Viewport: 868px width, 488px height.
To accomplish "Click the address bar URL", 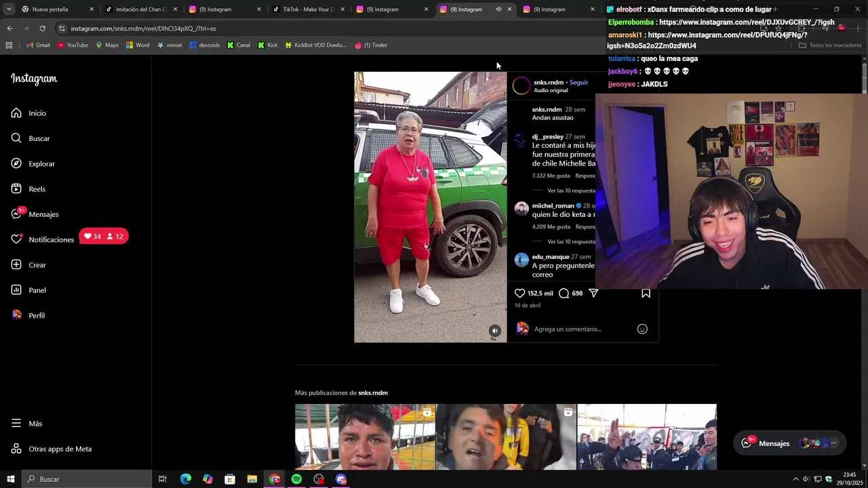I will point(143,28).
